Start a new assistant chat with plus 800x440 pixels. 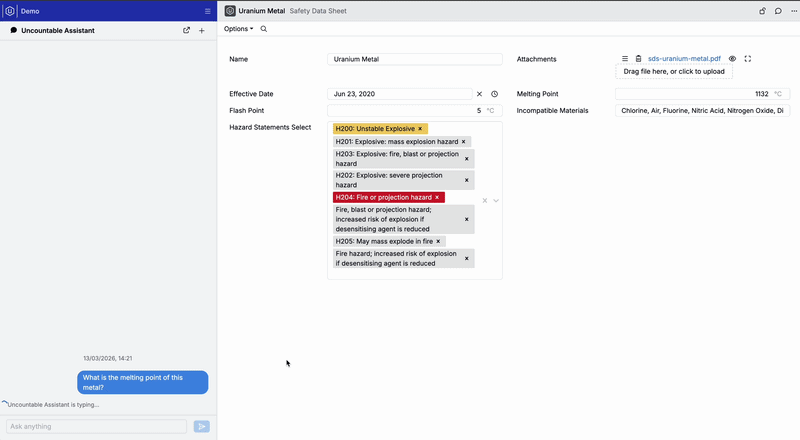click(x=201, y=31)
